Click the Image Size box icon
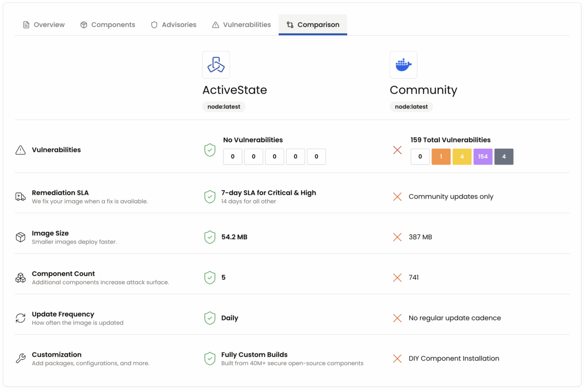The width and height of the screenshot is (585, 392). (x=20, y=237)
